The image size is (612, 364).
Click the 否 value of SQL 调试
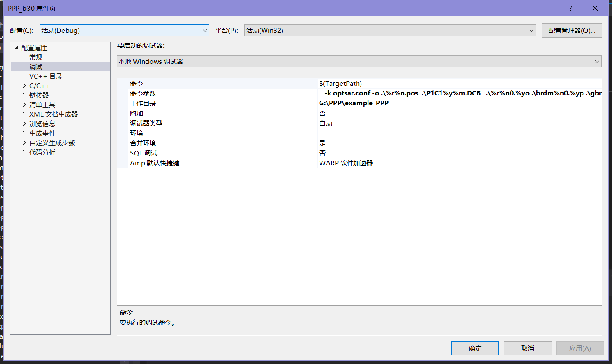point(323,153)
